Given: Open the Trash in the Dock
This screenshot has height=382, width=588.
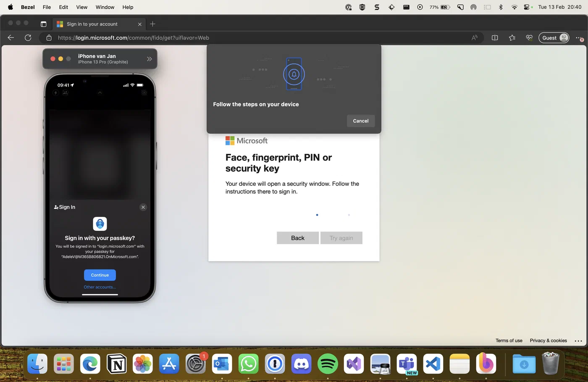Looking at the screenshot, I should point(550,364).
